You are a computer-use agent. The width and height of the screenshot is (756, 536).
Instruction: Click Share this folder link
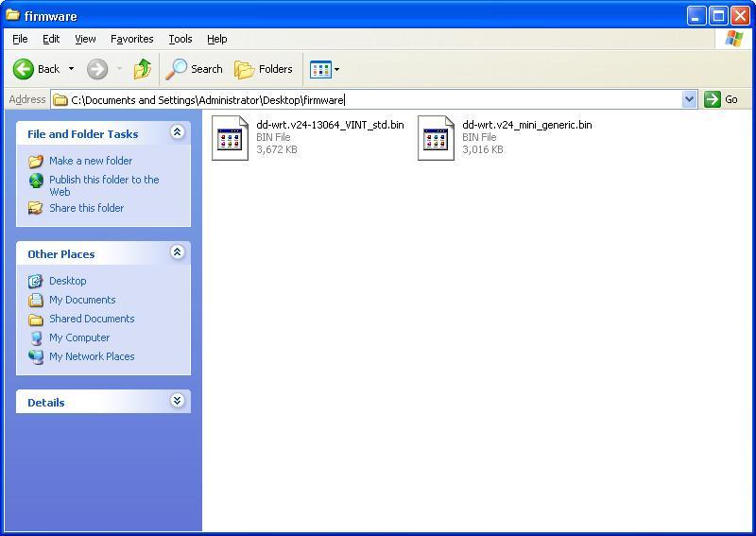click(86, 208)
